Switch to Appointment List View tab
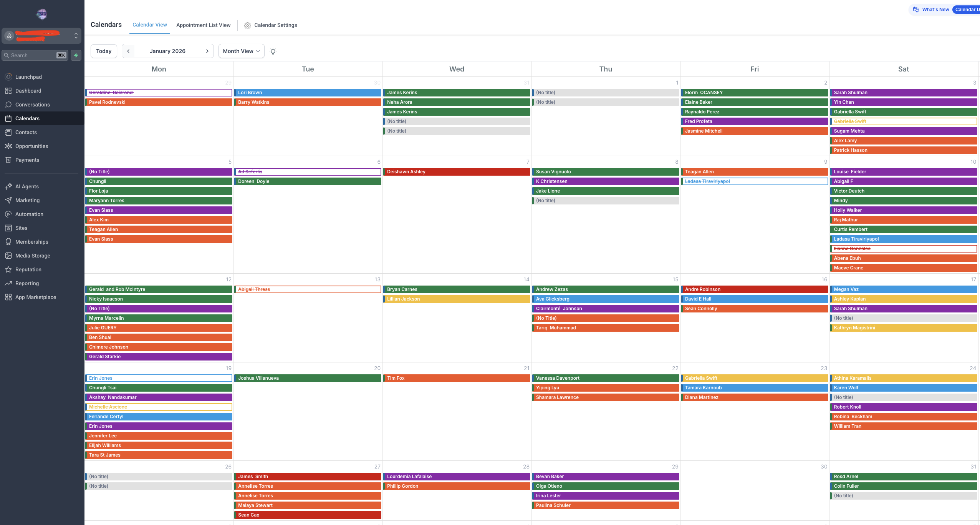 pos(203,25)
